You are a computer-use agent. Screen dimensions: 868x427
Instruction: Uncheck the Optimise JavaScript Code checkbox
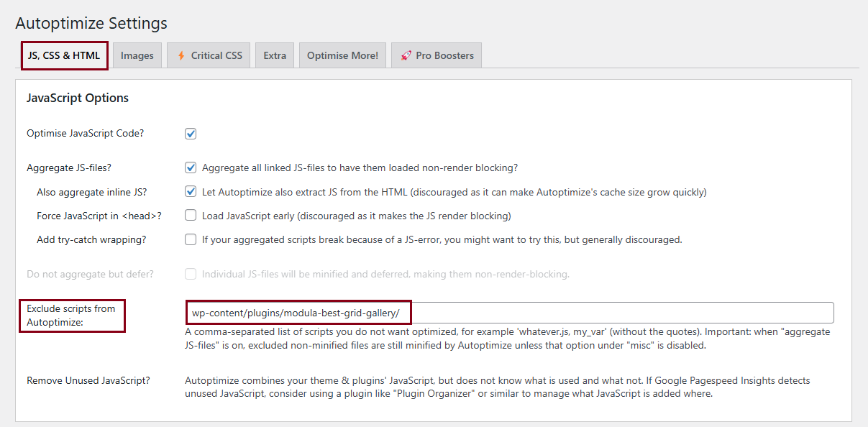coord(191,134)
